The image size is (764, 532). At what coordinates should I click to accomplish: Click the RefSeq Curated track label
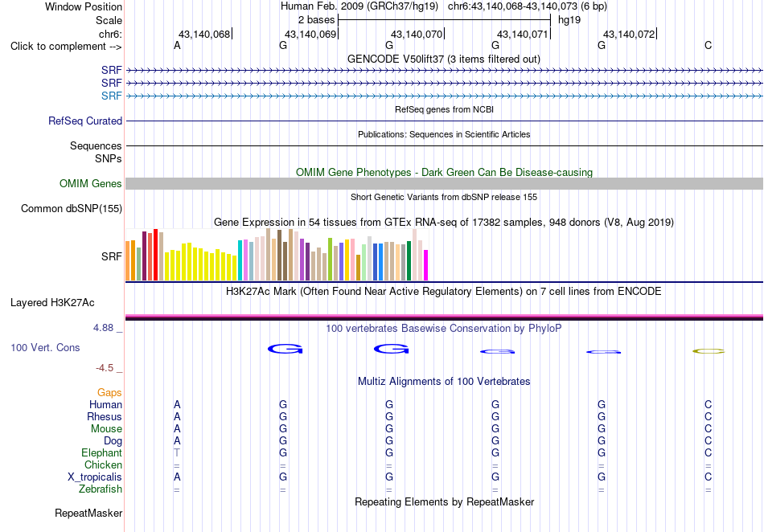pos(85,121)
